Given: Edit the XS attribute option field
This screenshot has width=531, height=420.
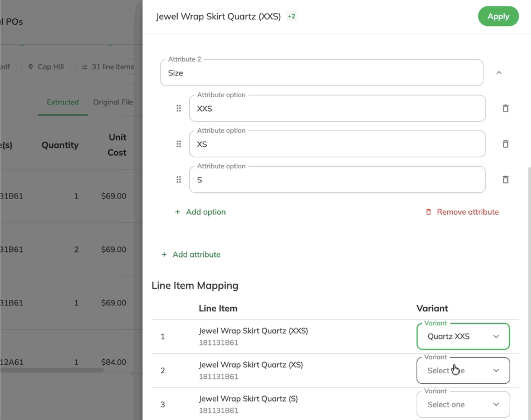Looking at the screenshot, I should (x=337, y=144).
